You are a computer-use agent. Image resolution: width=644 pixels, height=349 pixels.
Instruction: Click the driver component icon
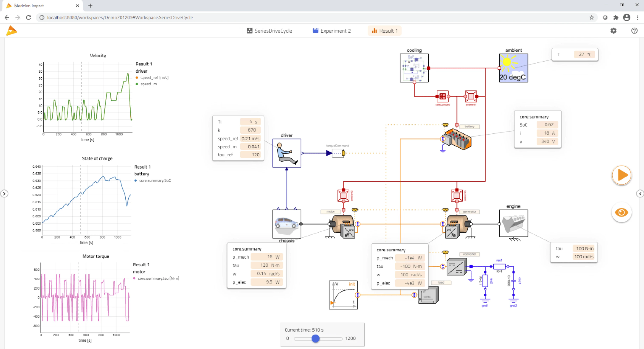[287, 153]
